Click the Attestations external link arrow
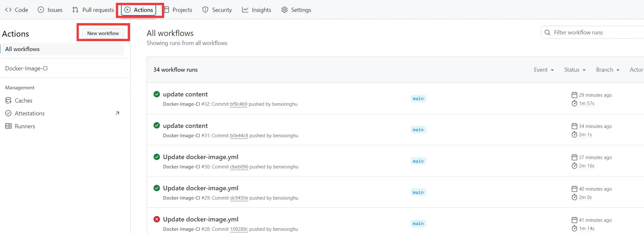644x234 pixels. (117, 113)
